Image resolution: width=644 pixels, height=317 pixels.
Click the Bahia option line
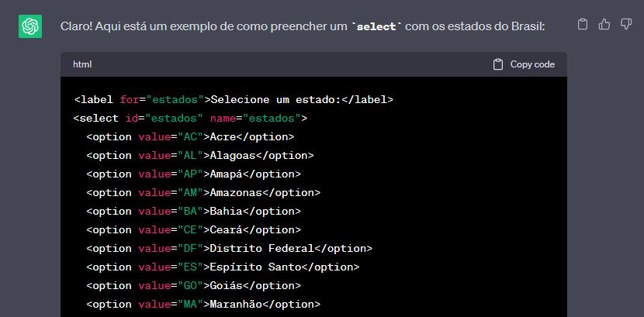(193, 212)
